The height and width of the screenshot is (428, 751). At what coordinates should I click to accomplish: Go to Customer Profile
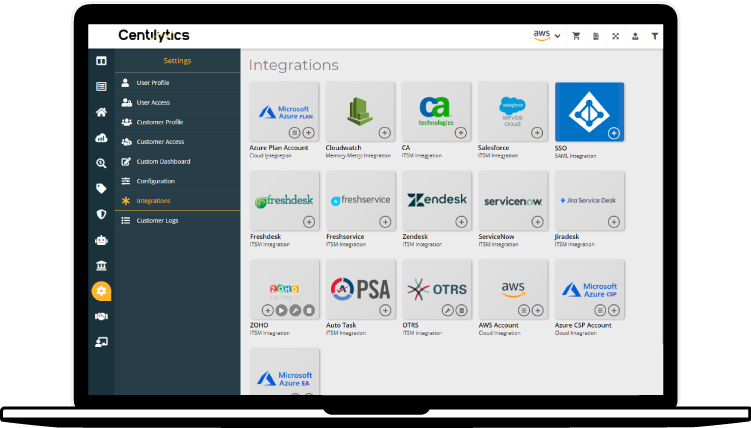[177, 122]
